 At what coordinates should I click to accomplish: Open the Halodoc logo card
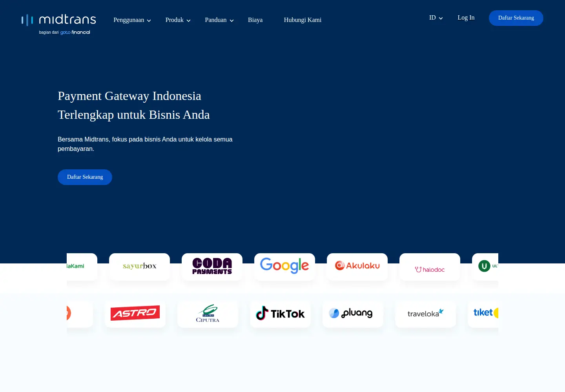click(430, 267)
